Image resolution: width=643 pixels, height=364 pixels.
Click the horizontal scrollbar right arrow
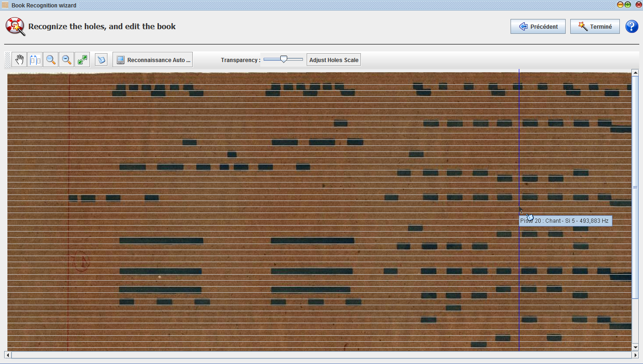[635, 355]
